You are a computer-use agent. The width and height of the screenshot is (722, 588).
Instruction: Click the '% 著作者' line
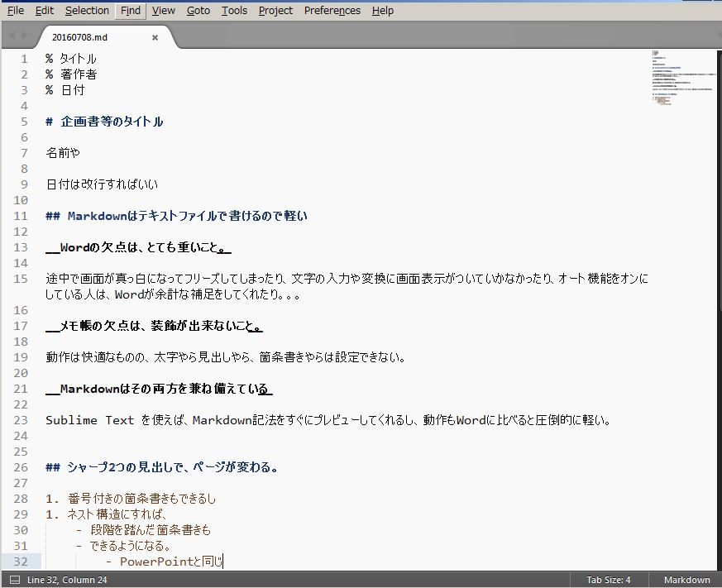pos(71,74)
